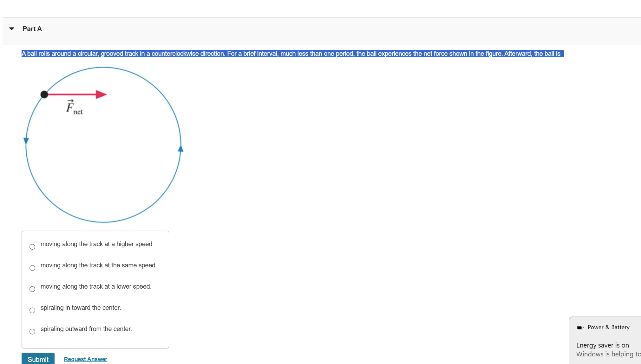
Task: Click 'Energy saver is on' notification text
Action: click(602, 345)
